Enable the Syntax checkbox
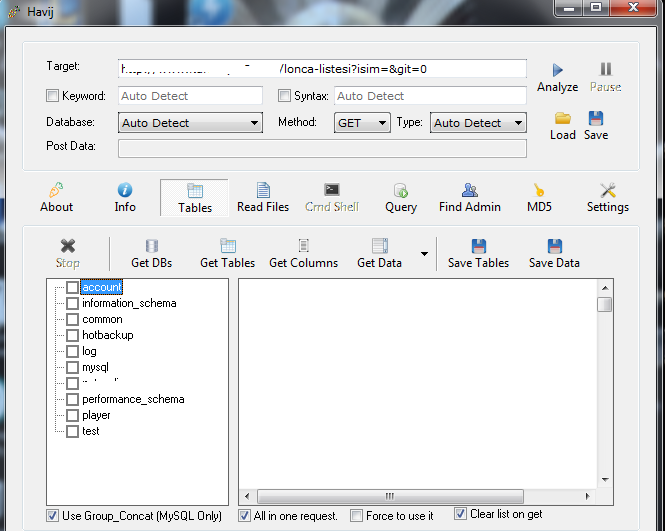The height and width of the screenshot is (531, 665). (284, 95)
